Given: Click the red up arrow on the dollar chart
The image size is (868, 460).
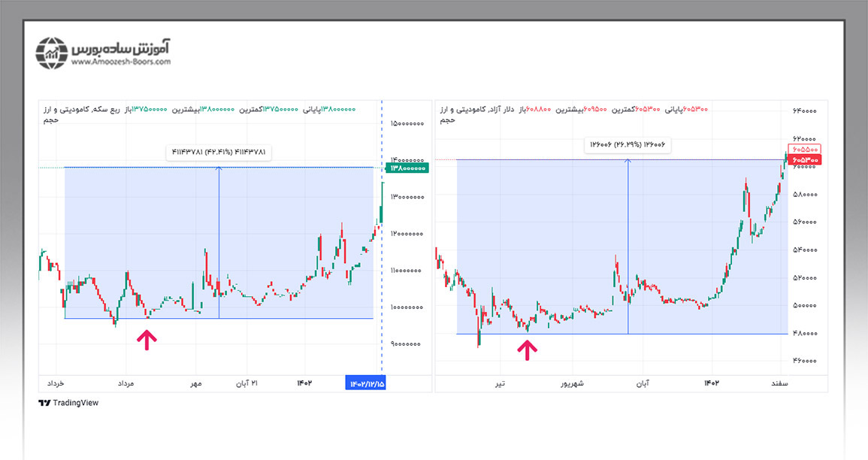Looking at the screenshot, I should click(x=527, y=348).
